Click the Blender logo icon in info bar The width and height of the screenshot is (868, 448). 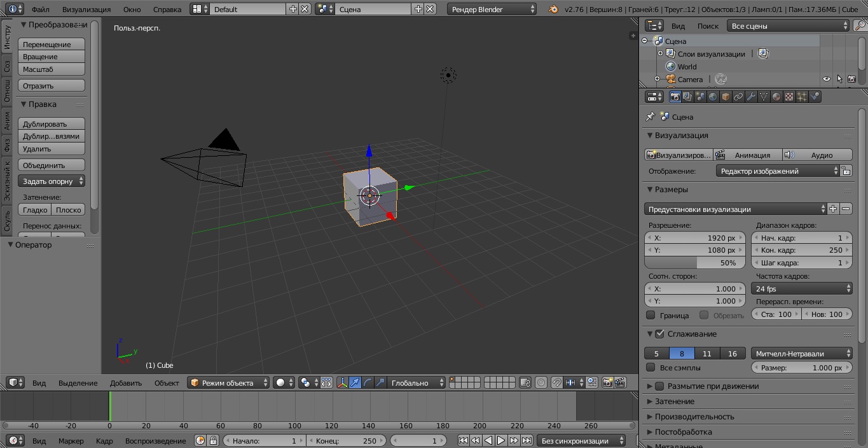point(554,9)
